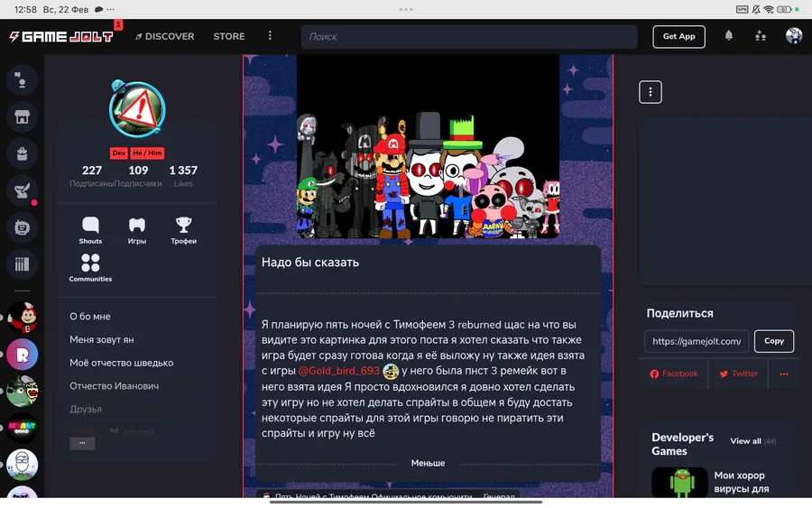The width and height of the screenshot is (812, 508).
Task: Open the glasses character community avatar
Action: click(23, 465)
